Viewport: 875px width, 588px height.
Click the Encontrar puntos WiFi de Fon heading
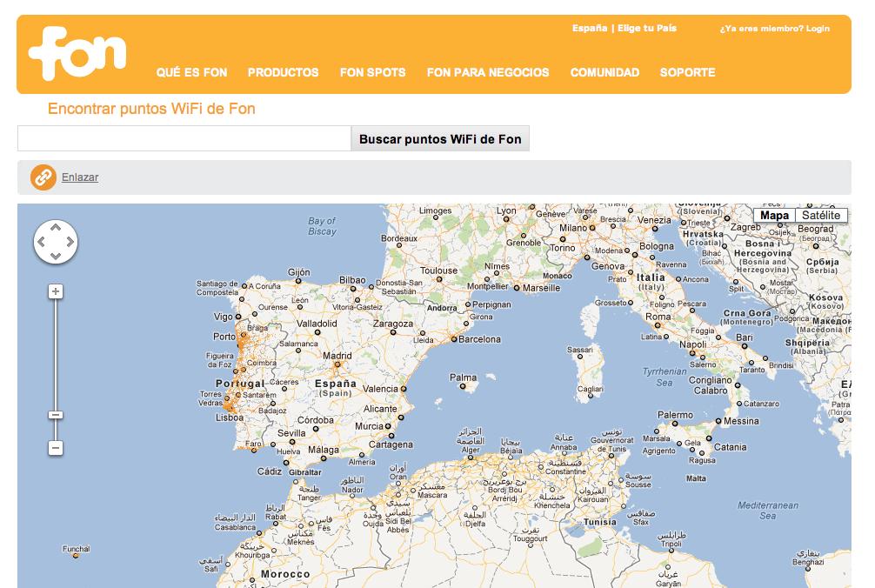(x=151, y=108)
